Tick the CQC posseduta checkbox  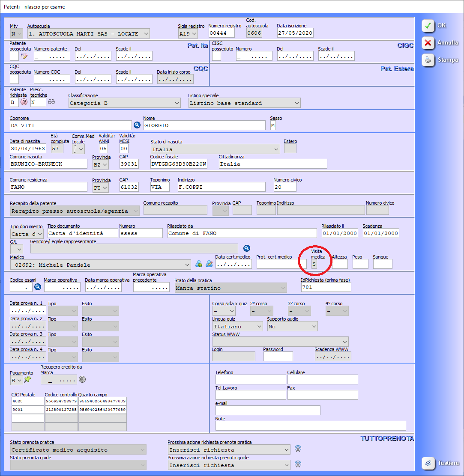click(14, 79)
